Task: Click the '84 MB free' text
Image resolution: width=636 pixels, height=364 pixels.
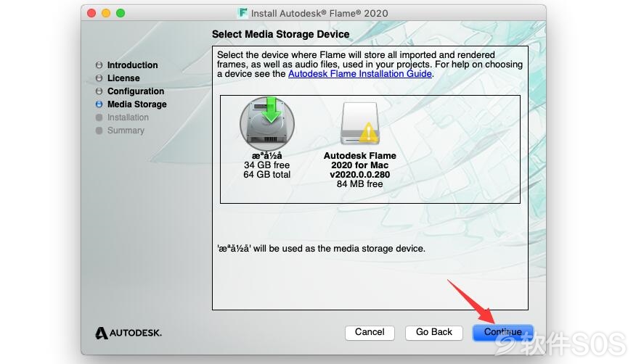Action: [x=360, y=184]
